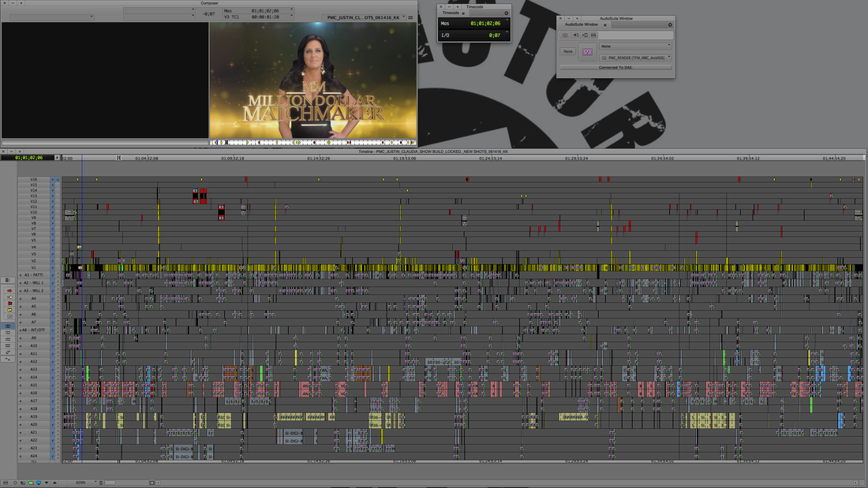Open AudioSuite Window panel fast menu
Image resolution: width=868 pixels, height=488 pixels.
(x=671, y=25)
